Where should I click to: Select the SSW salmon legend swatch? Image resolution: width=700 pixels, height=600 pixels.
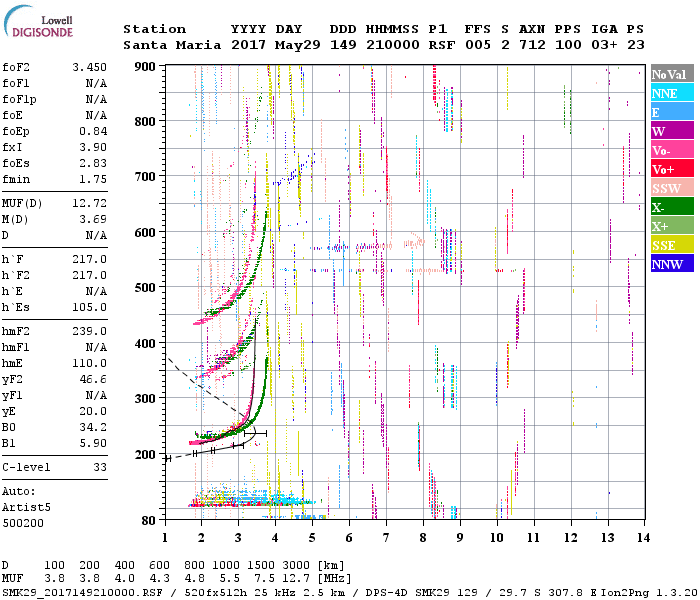[672, 188]
